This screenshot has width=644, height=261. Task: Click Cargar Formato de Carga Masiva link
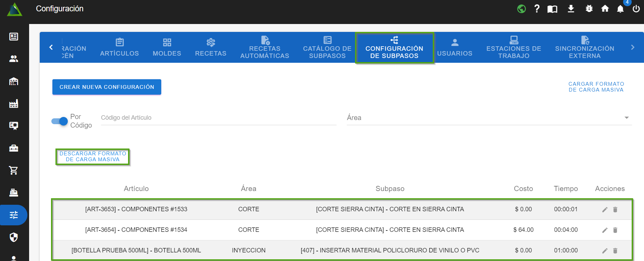[x=596, y=87]
